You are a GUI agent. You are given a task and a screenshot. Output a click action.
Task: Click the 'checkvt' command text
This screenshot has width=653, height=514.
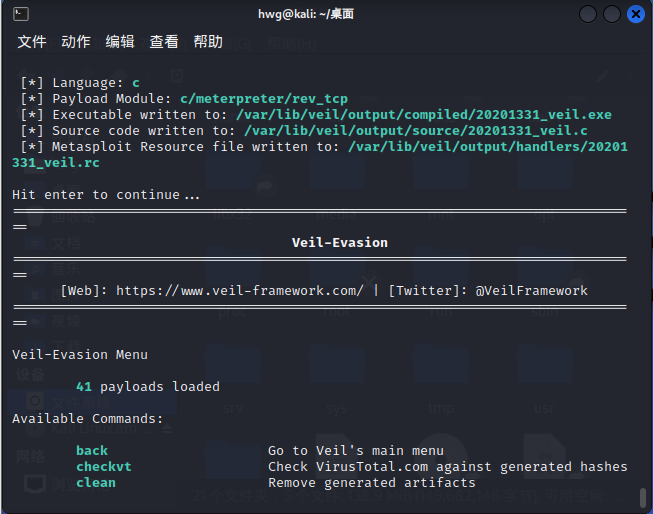[x=104, y=467]
